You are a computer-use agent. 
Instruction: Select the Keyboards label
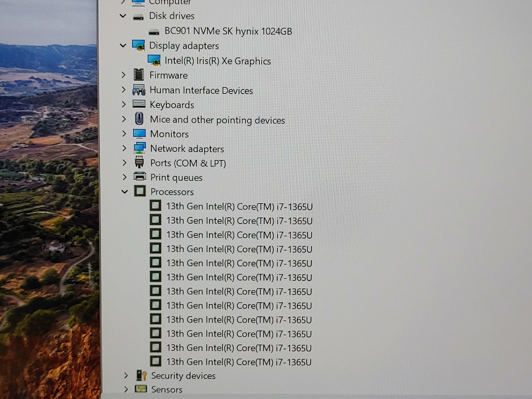172,105
